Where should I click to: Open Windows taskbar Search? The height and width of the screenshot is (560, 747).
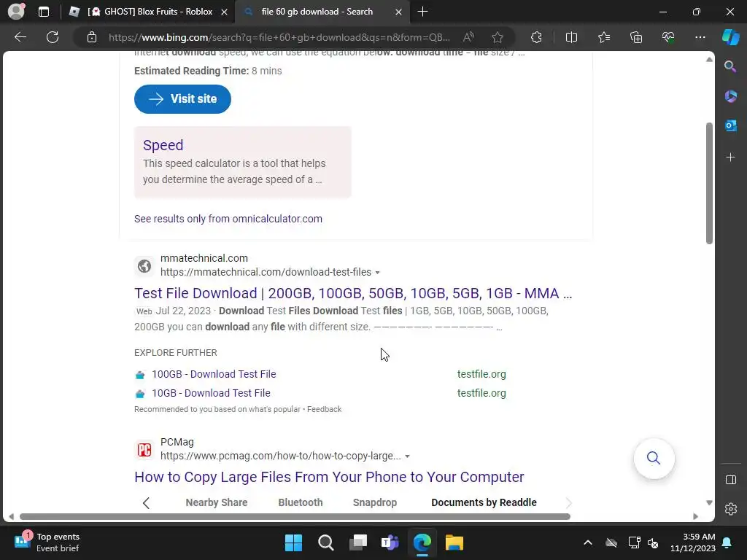tap(326, 542)
